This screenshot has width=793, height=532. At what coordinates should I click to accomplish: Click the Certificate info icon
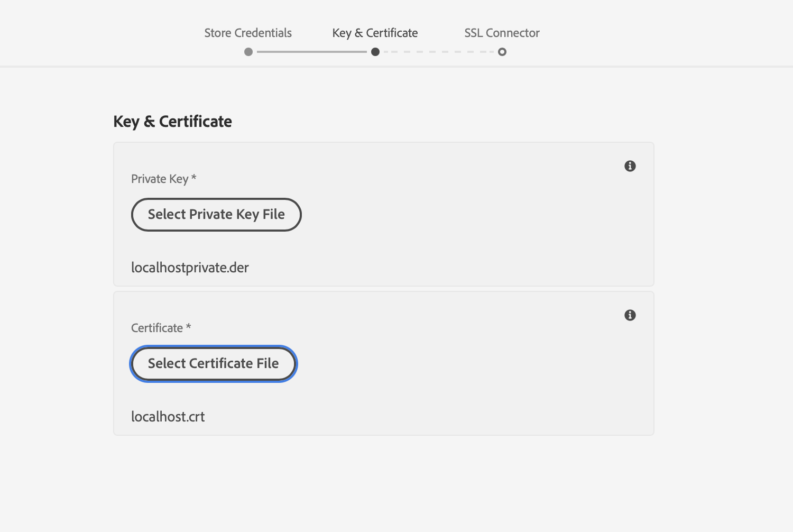(x=630, y=315)
